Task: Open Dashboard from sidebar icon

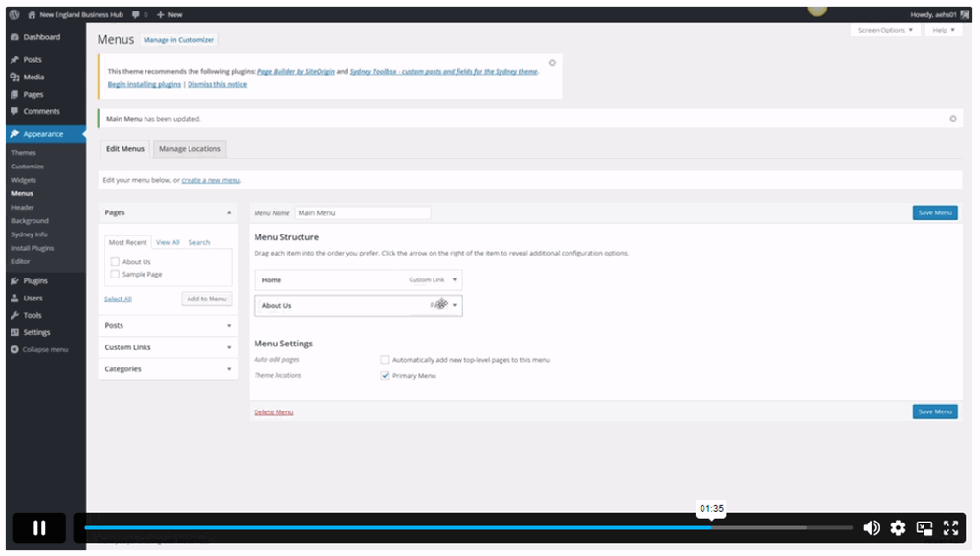Action: (15, 37)
